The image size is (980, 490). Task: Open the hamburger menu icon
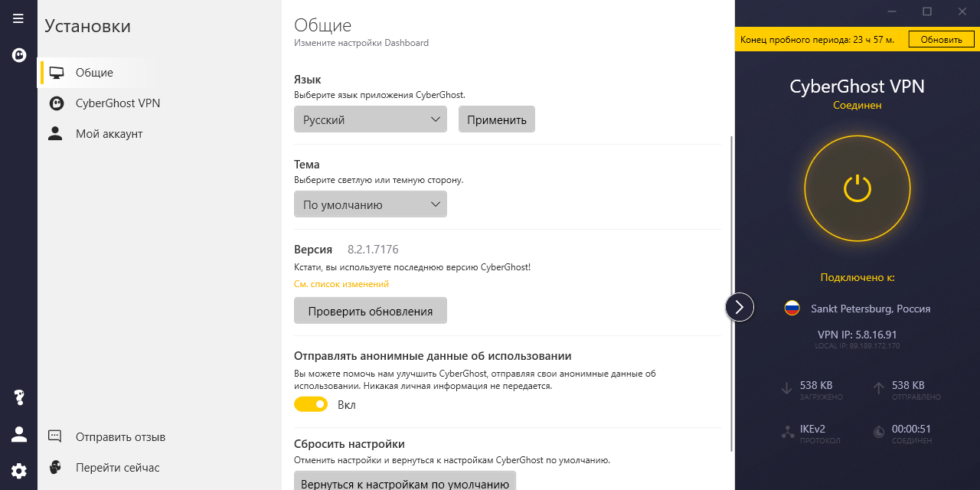click(18, 18)
